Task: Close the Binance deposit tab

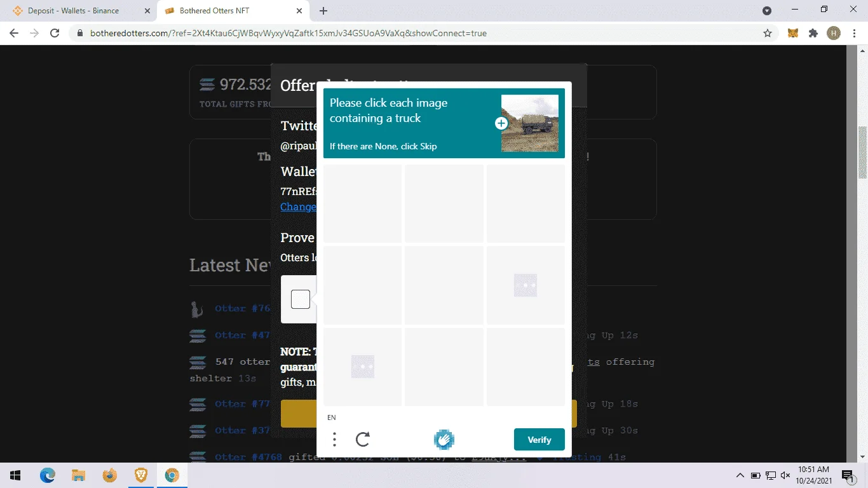Action: click(x=147, y=11)
